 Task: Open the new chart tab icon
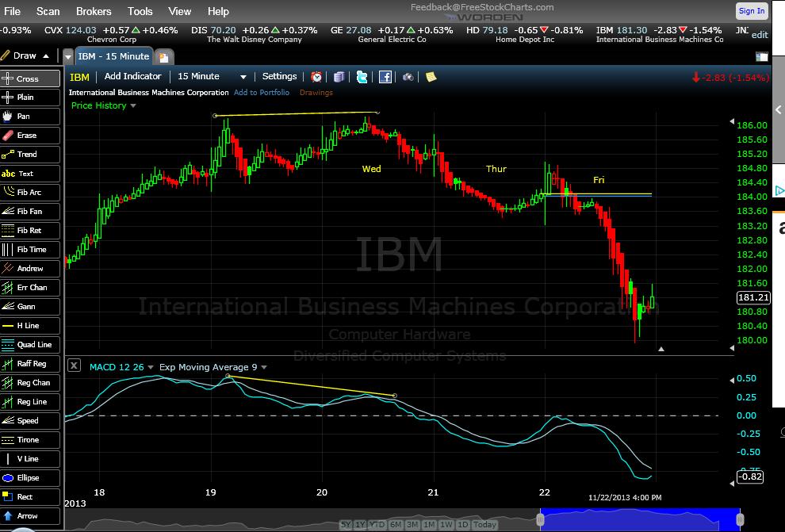coord(163,57)
